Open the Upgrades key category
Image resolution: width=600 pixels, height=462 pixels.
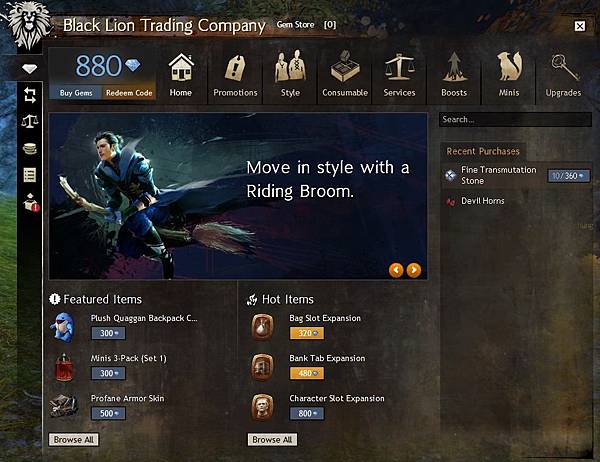[x=563, y=75]
